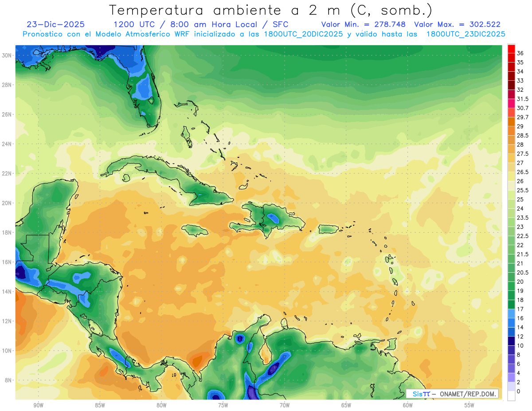Click the legend value '6'

point(519,364)
